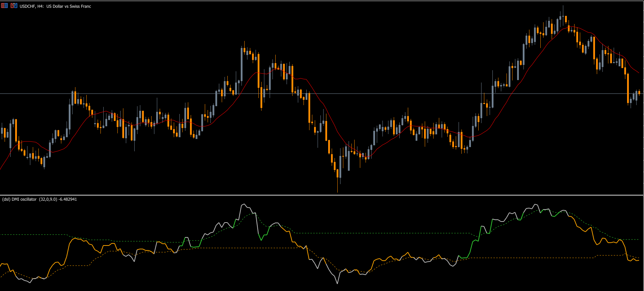644x291 pixels.
Task: Click the first orange oscillator point at left edge
Action: coord(1,264)
